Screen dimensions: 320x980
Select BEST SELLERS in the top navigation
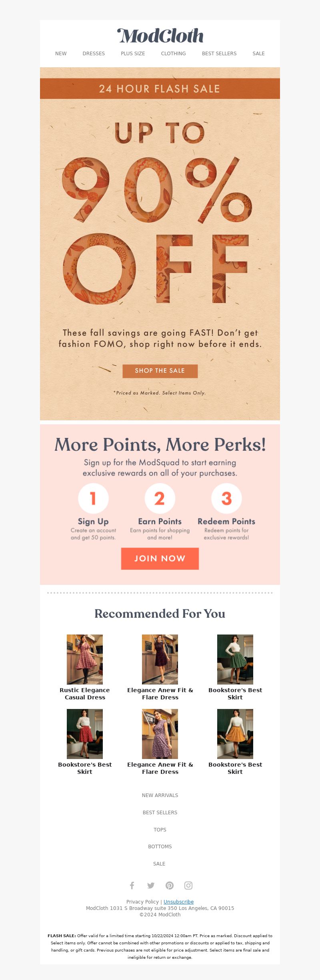[x=219, y=54]
